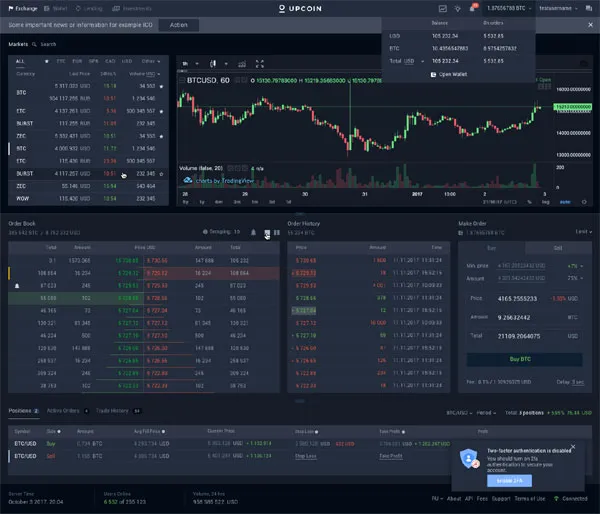
Task: Switch to the Positions tab
Action: pos(24,411)
